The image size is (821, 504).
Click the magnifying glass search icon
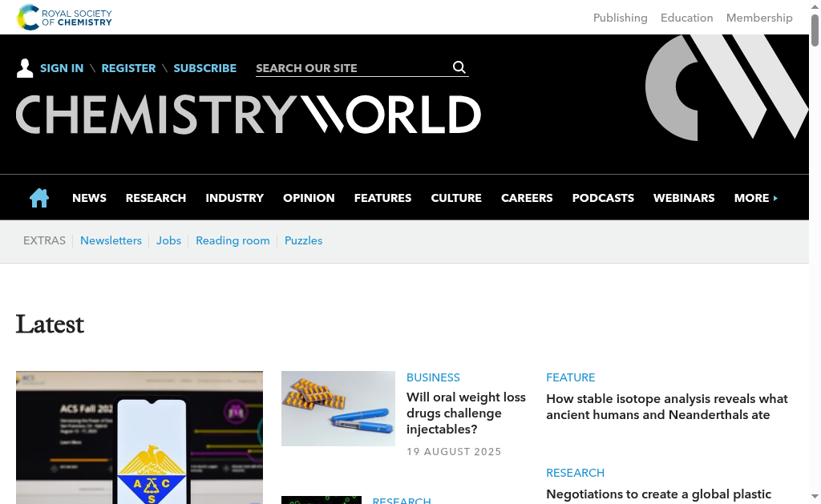tap(459, 67)
